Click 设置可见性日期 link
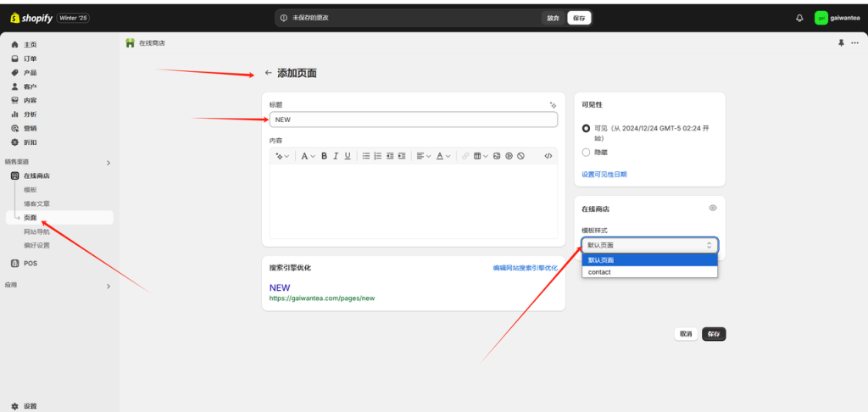868x412 pixels. coord(604,175)
